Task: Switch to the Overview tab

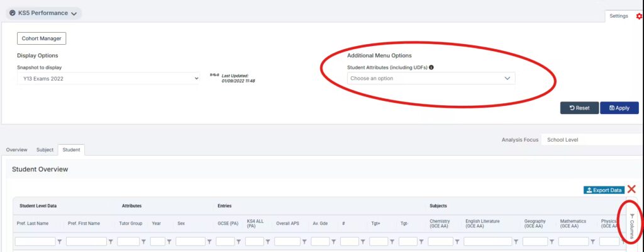Action: pyautogui.click(x=17, y=150)
